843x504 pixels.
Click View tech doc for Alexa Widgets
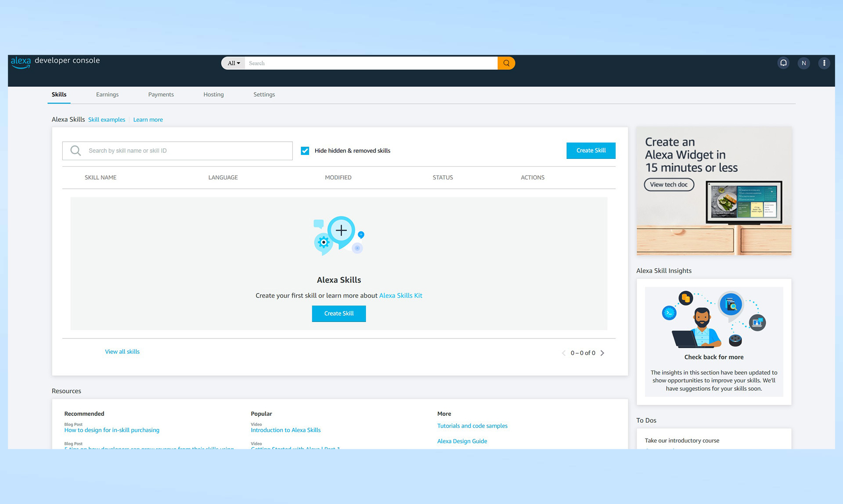click(x=669, y=184)
